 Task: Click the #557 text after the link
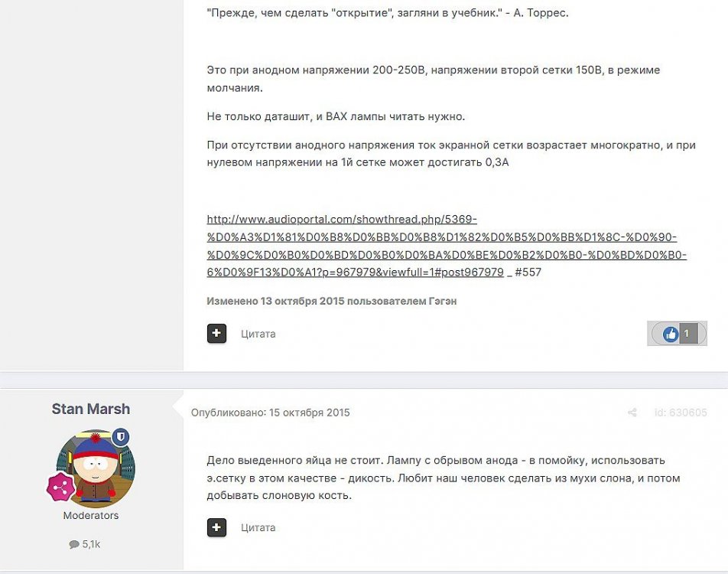tap(528, 272)
